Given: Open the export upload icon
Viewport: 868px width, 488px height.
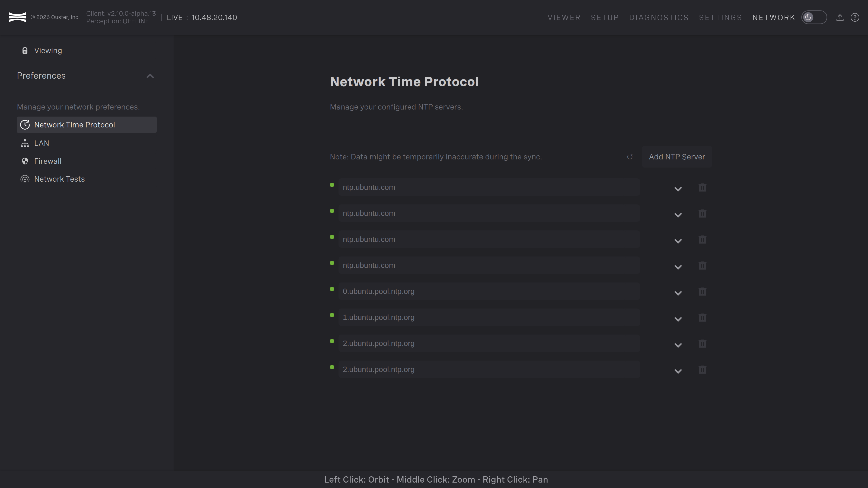Looking at the screenshot, I should click(840, 18).
